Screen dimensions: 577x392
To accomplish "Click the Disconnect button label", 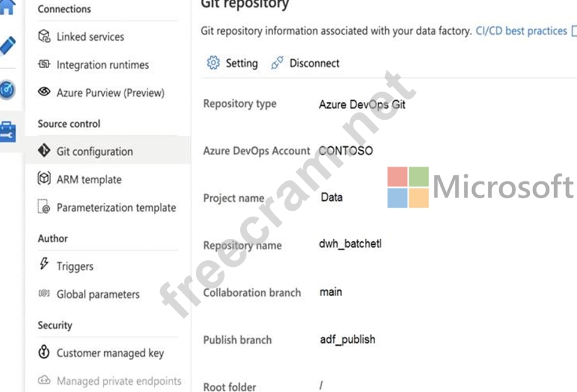I will point(314,63).
